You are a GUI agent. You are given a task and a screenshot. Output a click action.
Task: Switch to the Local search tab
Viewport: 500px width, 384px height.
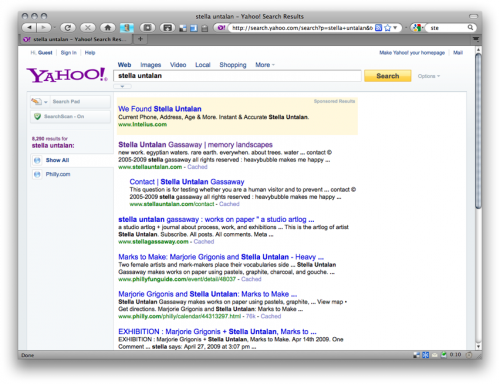[x=203, y=65]
